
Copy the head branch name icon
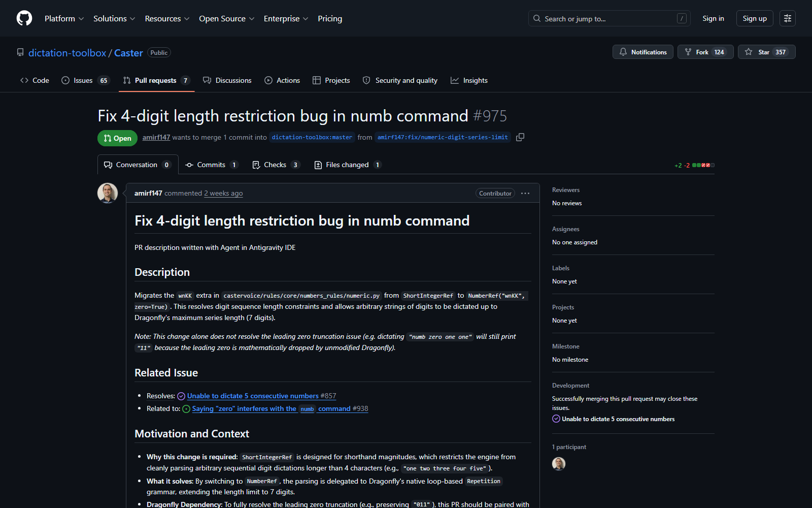[520, 137]
